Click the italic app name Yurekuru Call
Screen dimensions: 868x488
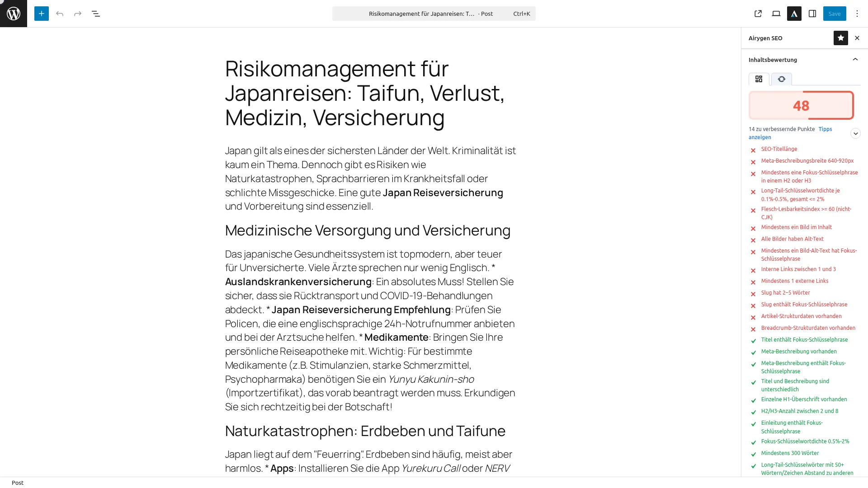(431, 469)
